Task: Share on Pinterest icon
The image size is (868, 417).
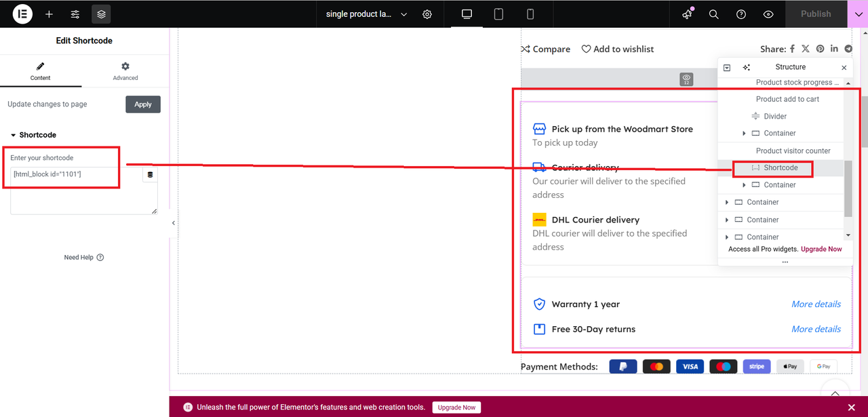Action: coord(820,49)
